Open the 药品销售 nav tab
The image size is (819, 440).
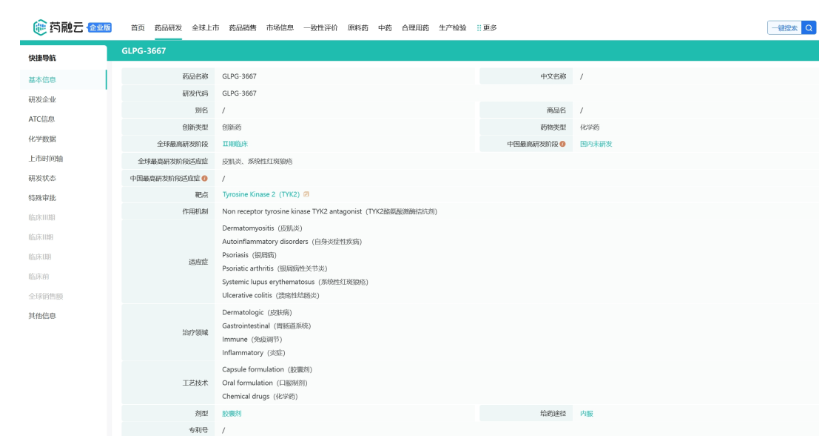[242, 28]
